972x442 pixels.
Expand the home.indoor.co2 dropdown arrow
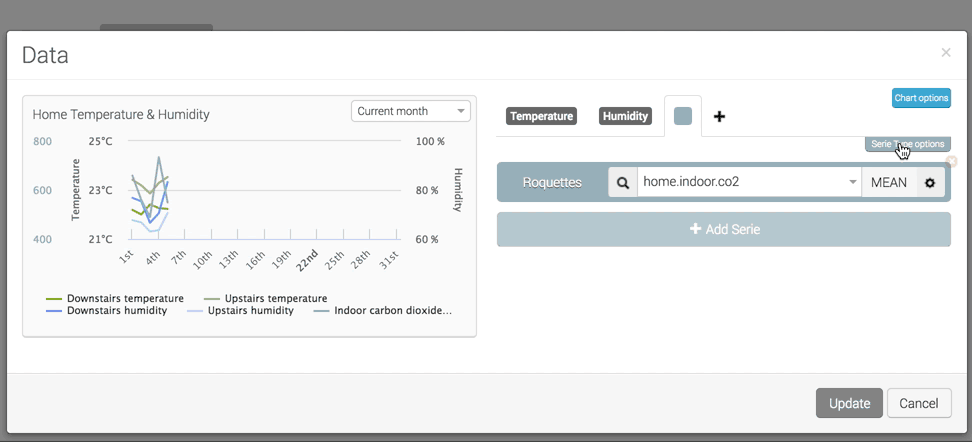[x=852, y=183]
